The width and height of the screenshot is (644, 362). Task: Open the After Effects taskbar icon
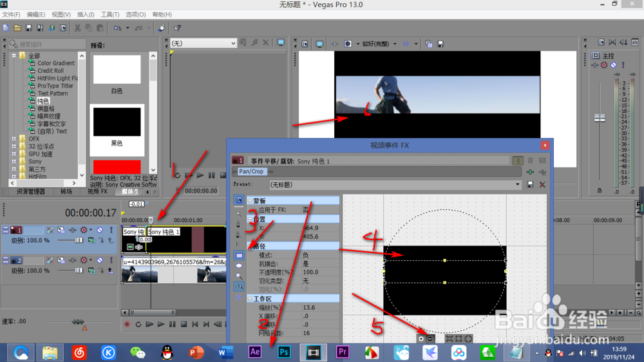[x=254, y=352]
